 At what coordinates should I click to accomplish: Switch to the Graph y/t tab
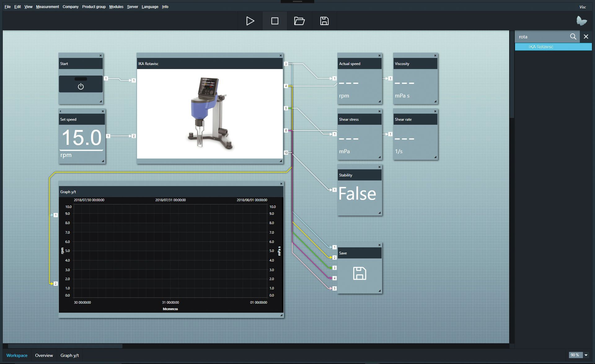[69, 355]
